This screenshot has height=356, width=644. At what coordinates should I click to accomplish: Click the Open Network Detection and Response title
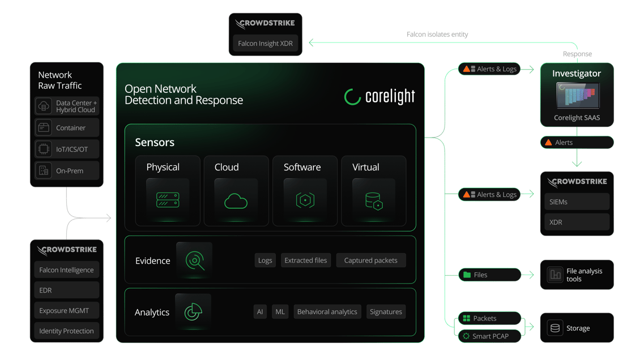point(184,95)
